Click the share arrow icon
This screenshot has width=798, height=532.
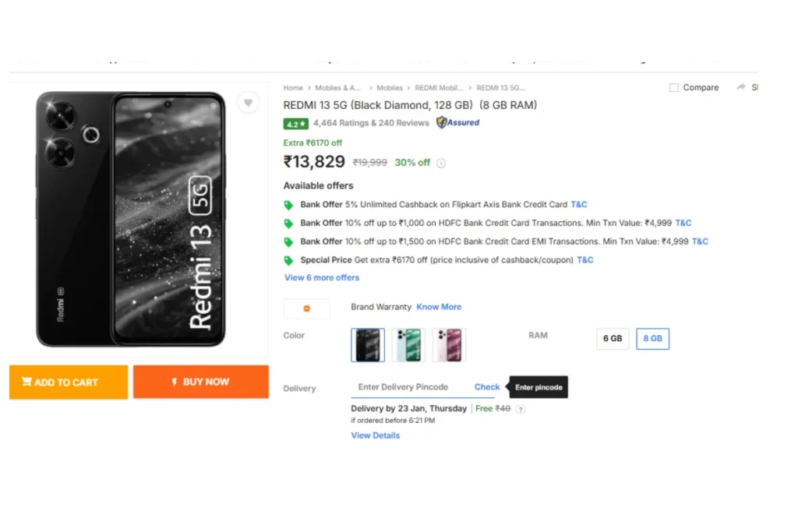[x=740, y=87]
